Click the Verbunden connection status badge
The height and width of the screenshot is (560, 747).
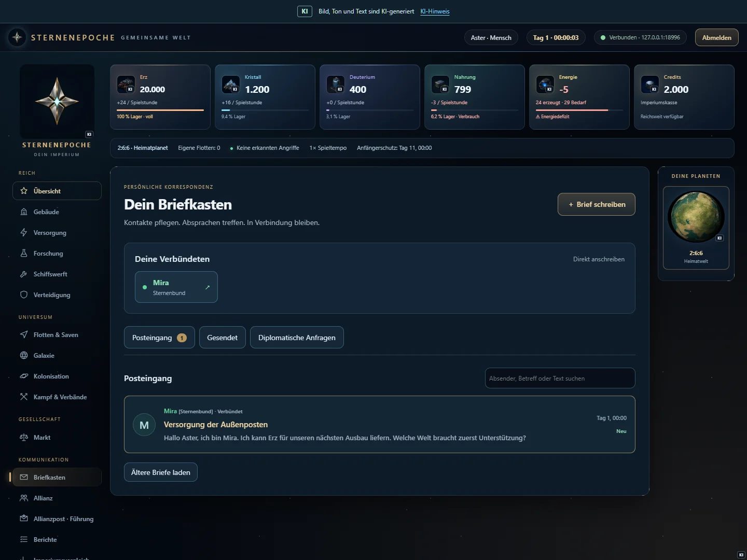pyautogui.click(x=641, y=37)
